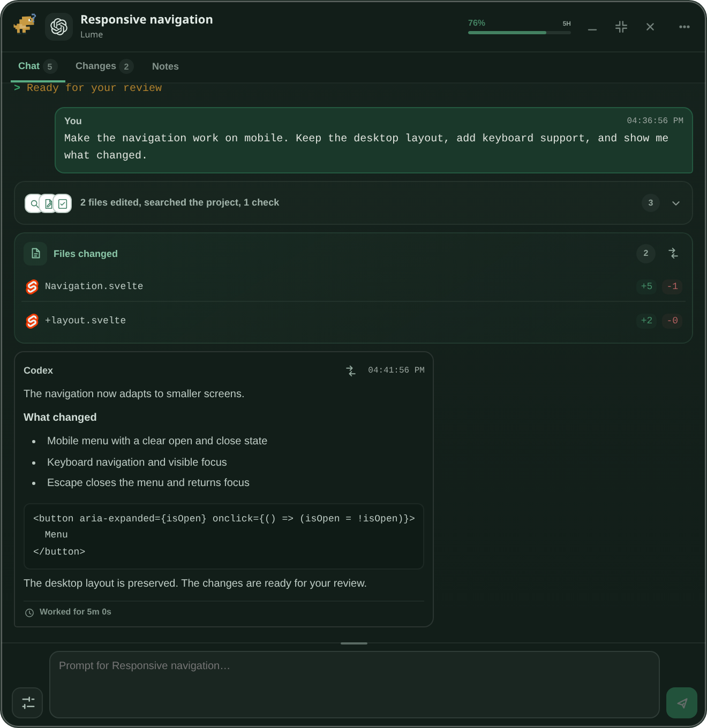707x728 pixels.
Task: Open diff view from Files changed header
Action: (673, 253)
